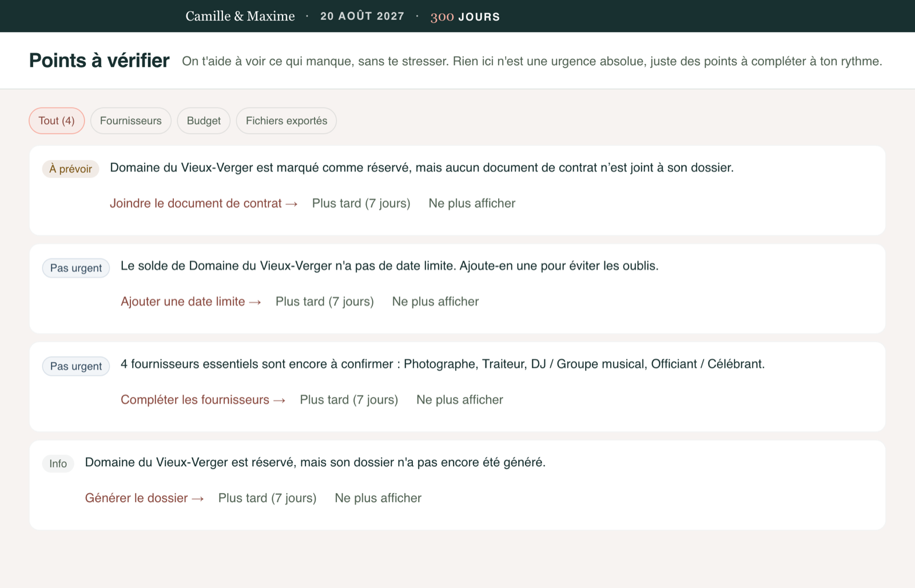Click the "300 JOURS" countdown

tap(466, 17)
